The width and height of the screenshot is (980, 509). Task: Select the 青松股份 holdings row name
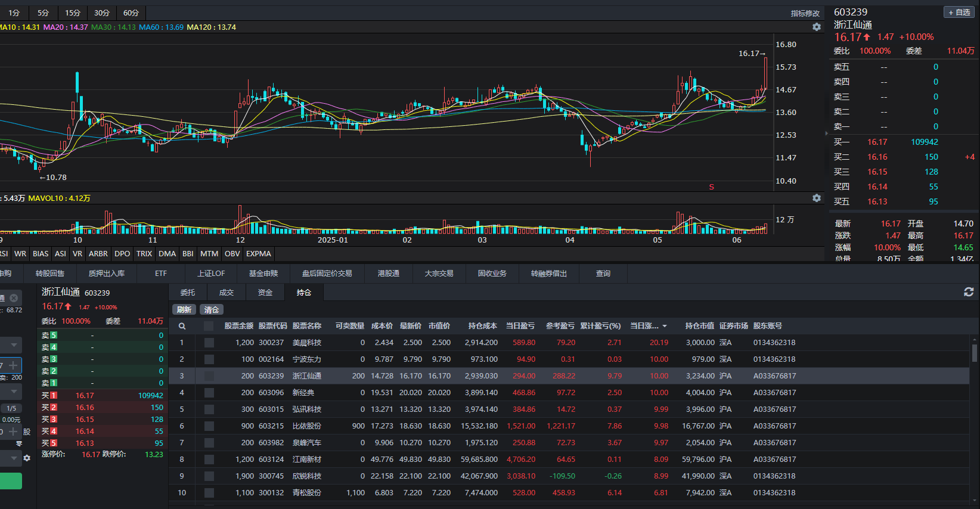307,493
